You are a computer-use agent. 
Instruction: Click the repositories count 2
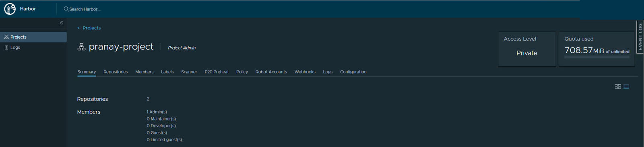click(148, 99)
